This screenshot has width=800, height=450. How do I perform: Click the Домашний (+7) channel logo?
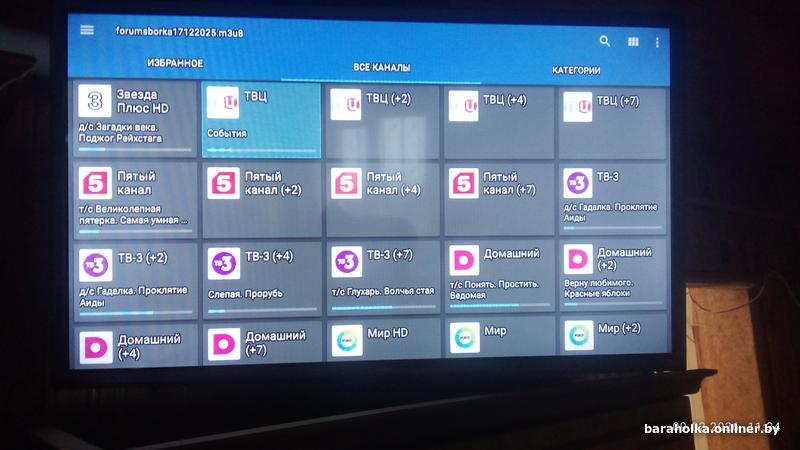(224, 344)
